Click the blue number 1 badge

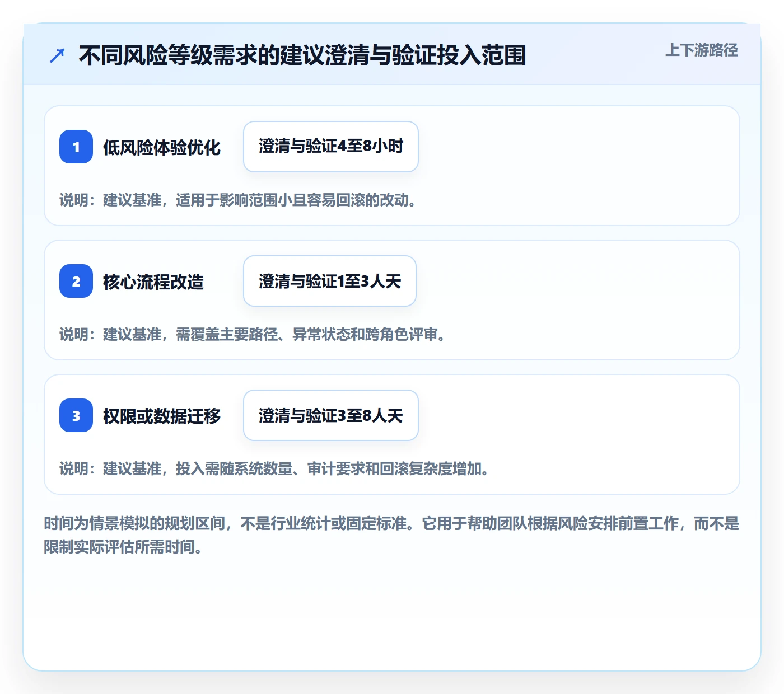tap(76, 147)
